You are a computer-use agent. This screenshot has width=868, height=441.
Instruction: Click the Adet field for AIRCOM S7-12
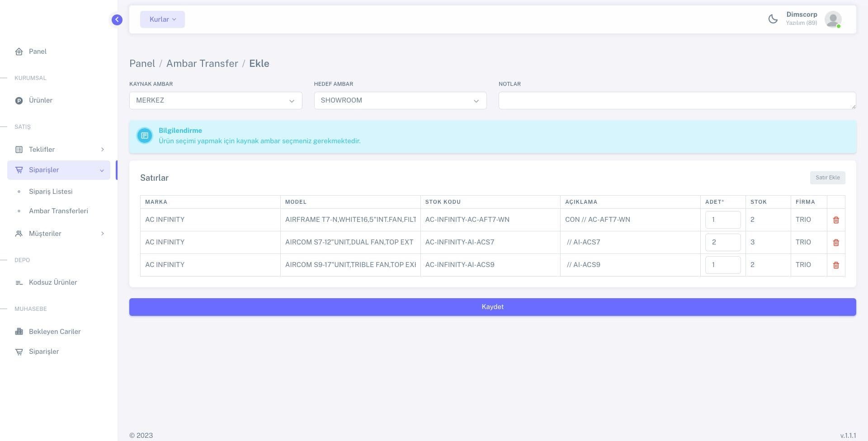pyautogui.click(x=722, y=242)
